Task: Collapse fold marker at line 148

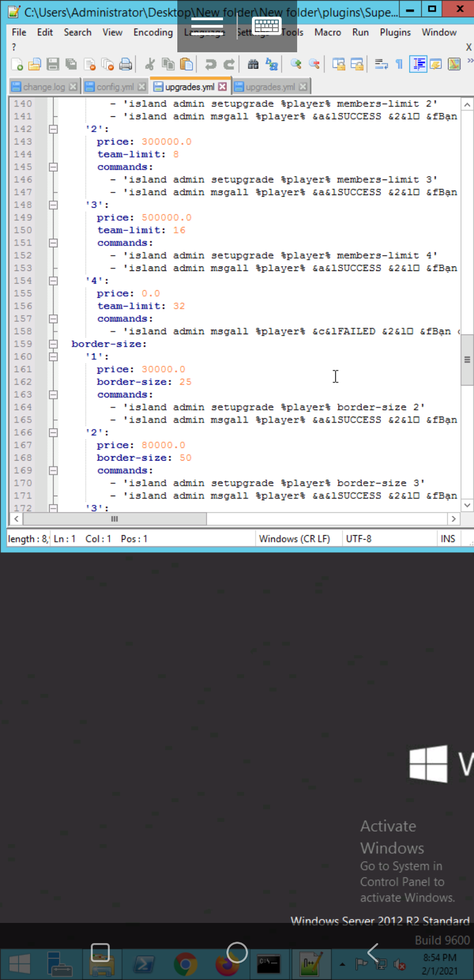Action: pos(53,205)
